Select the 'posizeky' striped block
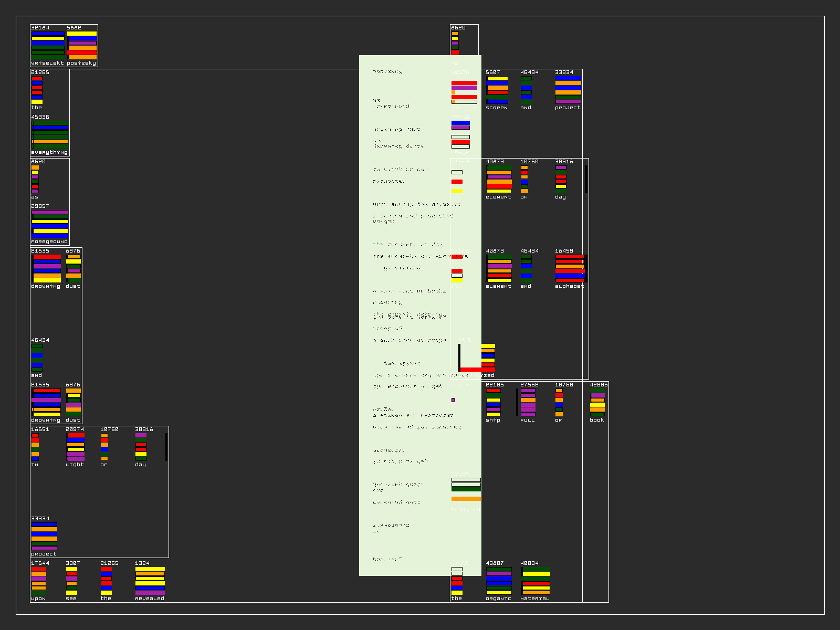The image size is (840, 630). [82, 45]
